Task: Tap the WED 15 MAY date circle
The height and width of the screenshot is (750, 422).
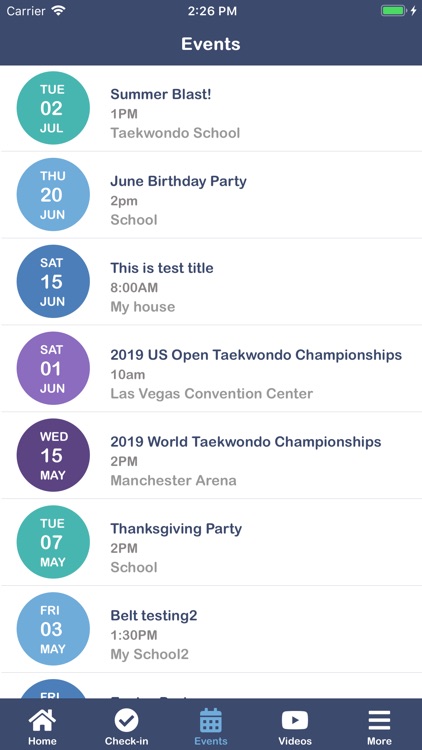Action: 53,455
